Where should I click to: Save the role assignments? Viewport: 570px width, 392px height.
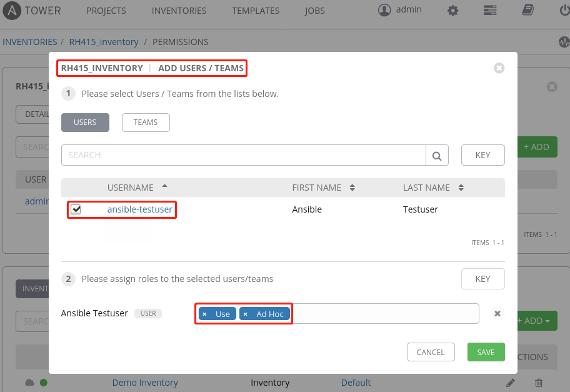pyautogui.click(x=486, y=352)
